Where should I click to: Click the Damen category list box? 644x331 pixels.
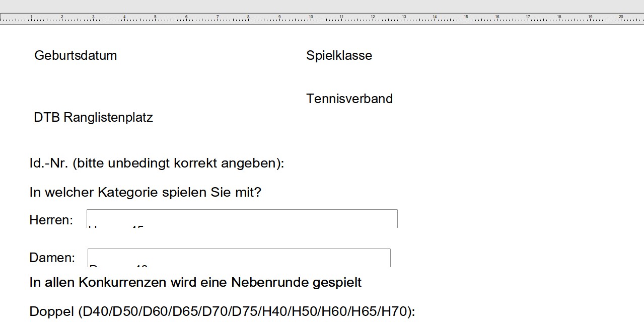(239, 258)
